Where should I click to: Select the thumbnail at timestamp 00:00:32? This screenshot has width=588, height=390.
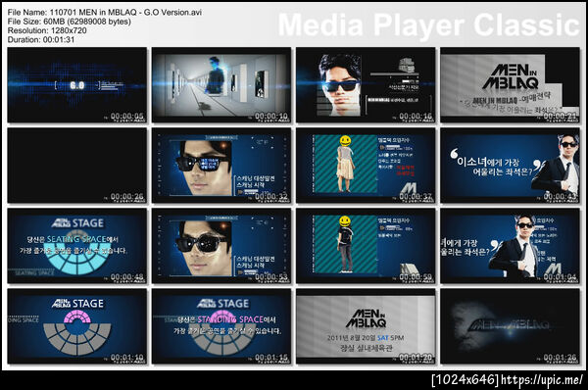pyautogui.click(x=221, y=166)
